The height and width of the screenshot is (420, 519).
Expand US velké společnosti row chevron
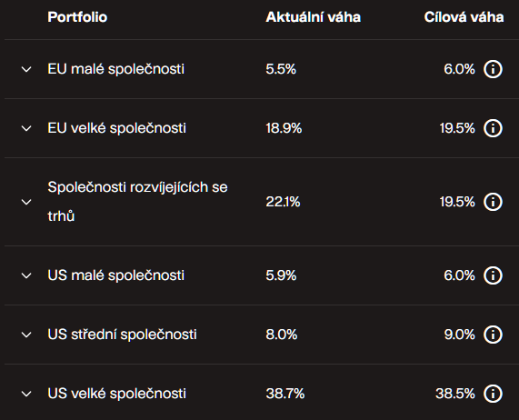coord(26,394)
